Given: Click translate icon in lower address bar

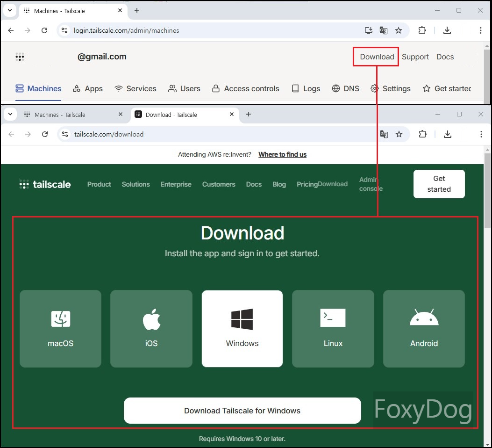Looking at the screenshot, I should [x=384, y=134].
